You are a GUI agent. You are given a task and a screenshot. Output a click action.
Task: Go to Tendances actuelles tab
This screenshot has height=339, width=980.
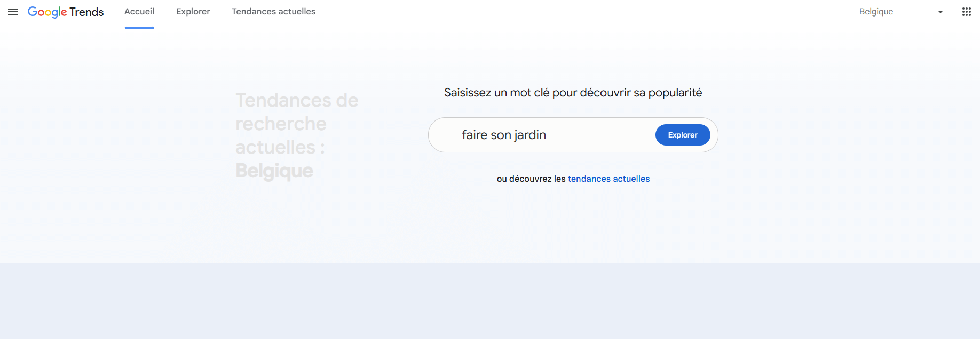(x=273, y=12)
